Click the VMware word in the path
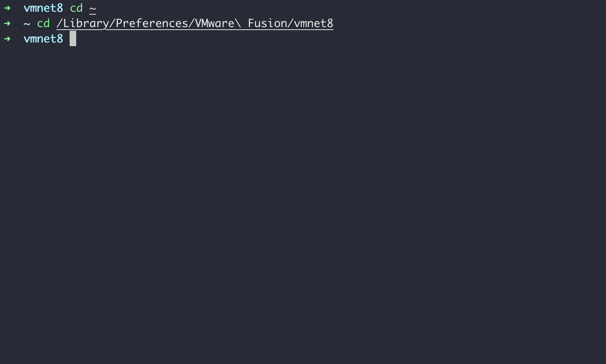The height and width of the screenshot is (364, 606). pyautogui.click(x=215, y=23)
